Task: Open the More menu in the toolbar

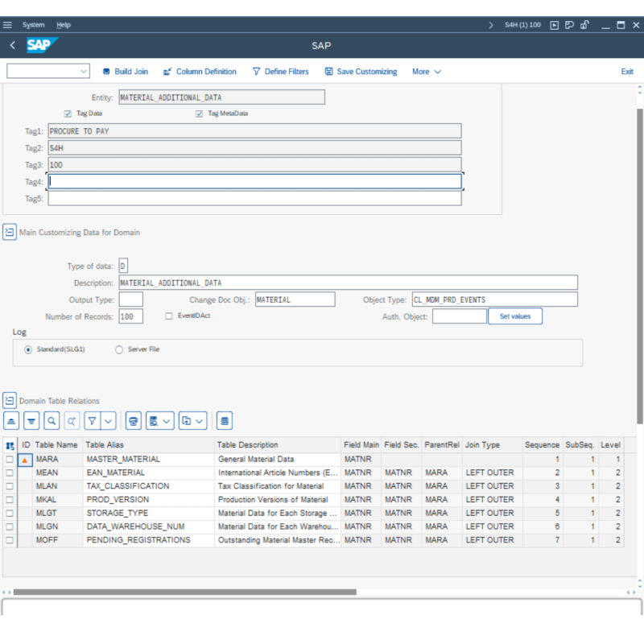Action: coord(422,72)
